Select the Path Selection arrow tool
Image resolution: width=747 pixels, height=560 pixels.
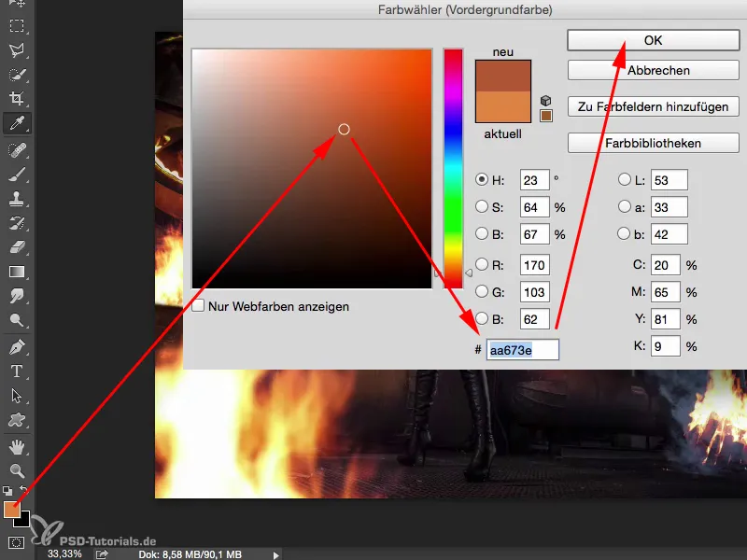pyautogui.click(x=17, y=396)
